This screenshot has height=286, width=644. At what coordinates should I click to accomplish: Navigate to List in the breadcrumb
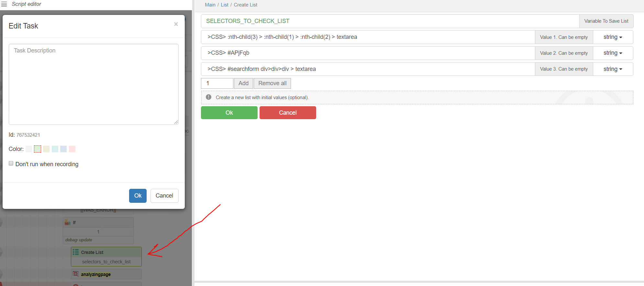click(225, 5)
